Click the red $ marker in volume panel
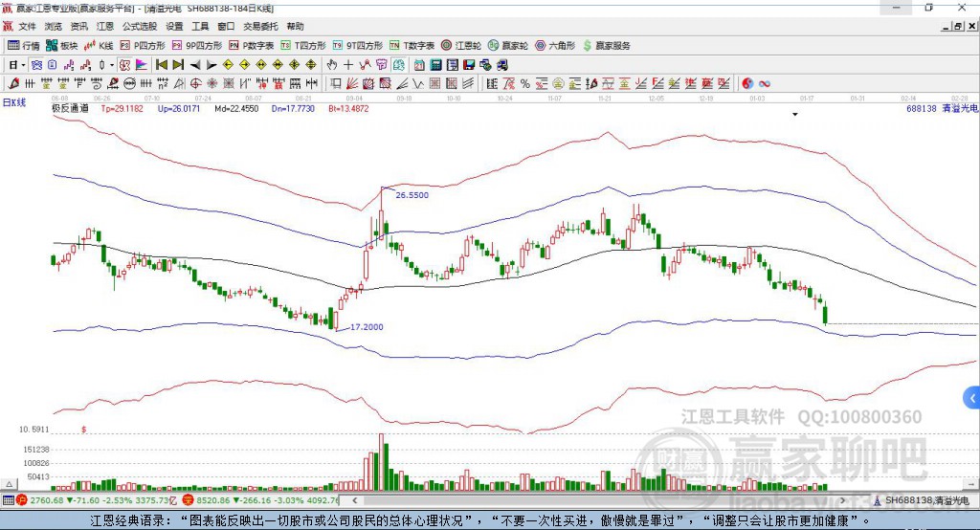The height and width of the screenshot is (530, 980). (x=84, y=430)
